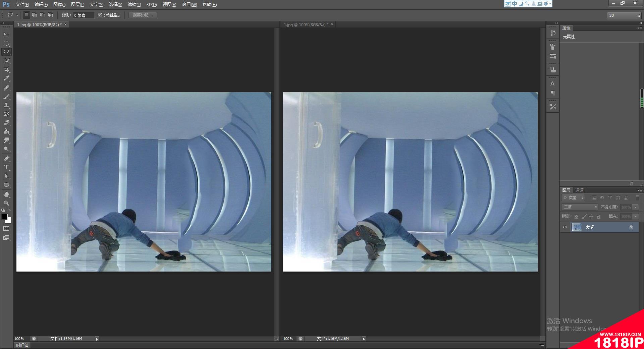644x349 pixels.
Task: Select the Smudge tool
Action: click(6, 140)
